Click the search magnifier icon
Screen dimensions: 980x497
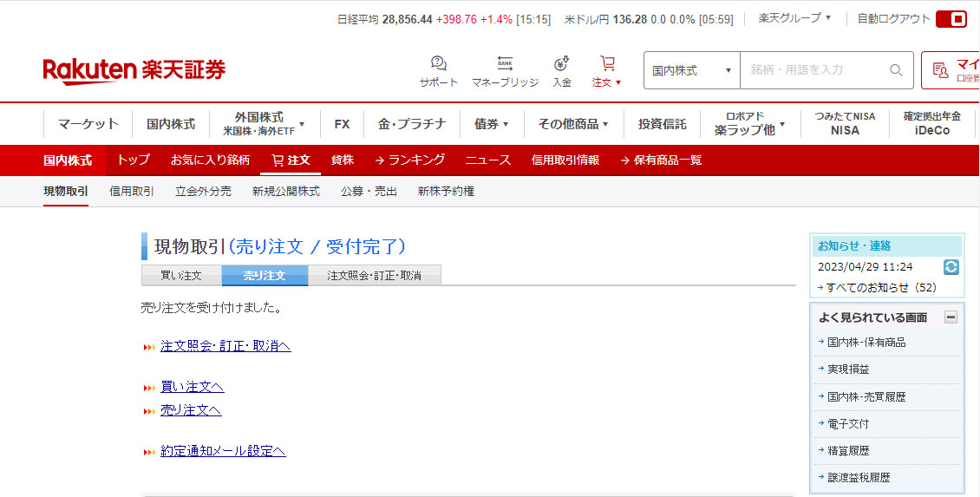tap(896, 70)
